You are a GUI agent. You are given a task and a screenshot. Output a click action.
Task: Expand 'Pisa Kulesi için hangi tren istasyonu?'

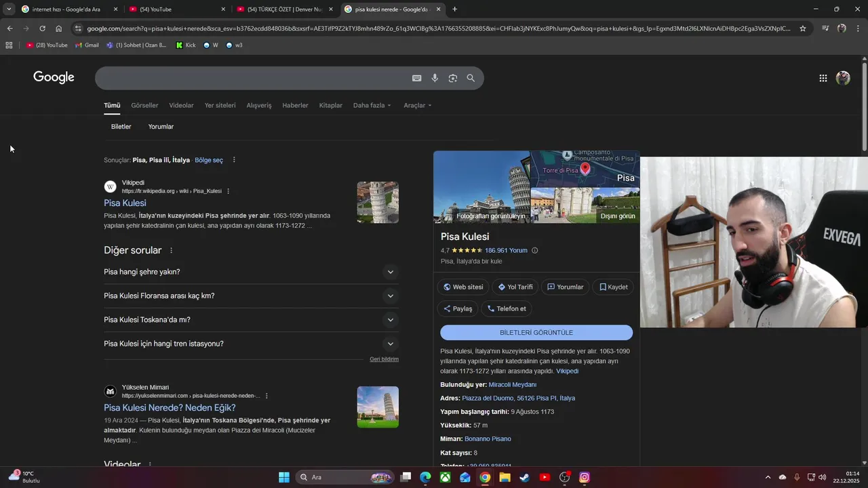pos(251,344)
